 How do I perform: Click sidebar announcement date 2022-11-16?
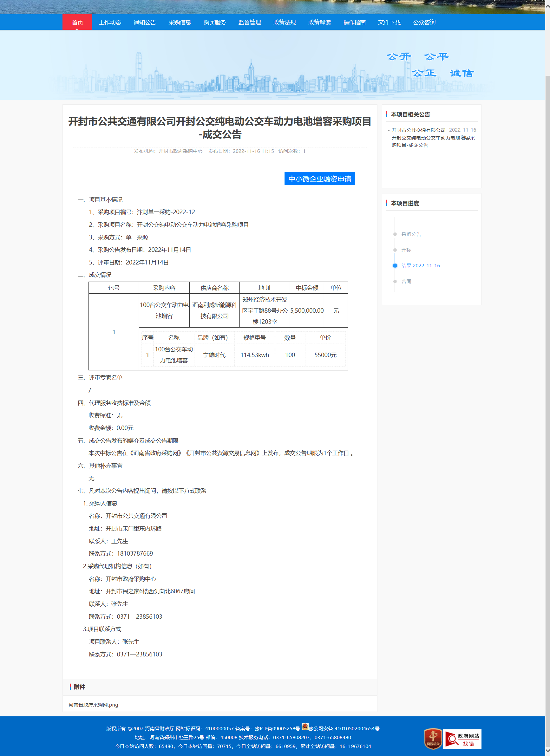pos(462,130)
